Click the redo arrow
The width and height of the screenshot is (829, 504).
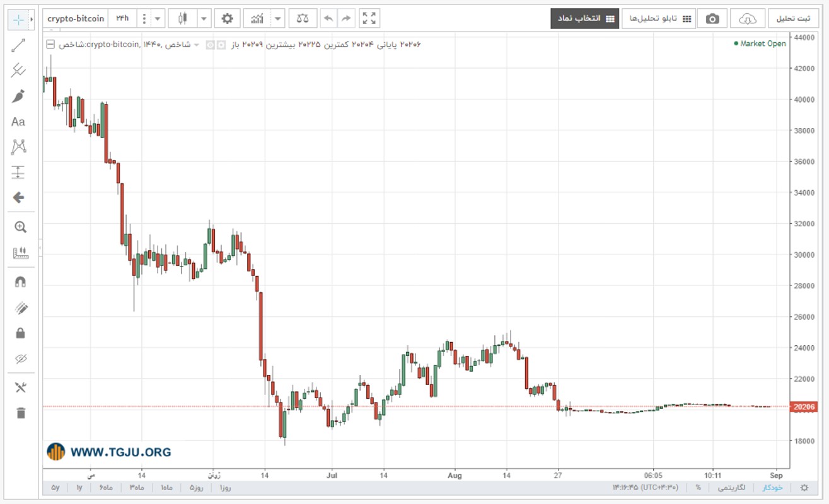pyautogui.click(x=346, y=19)
